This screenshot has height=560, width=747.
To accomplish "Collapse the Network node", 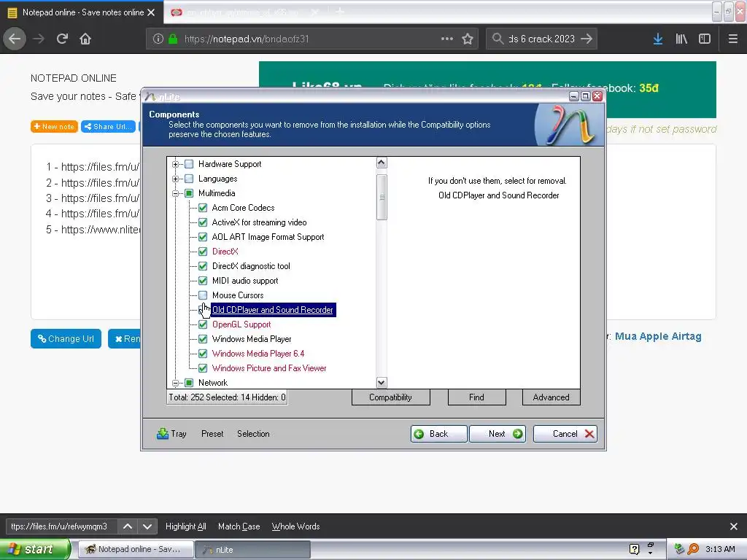I will [175, 383].
